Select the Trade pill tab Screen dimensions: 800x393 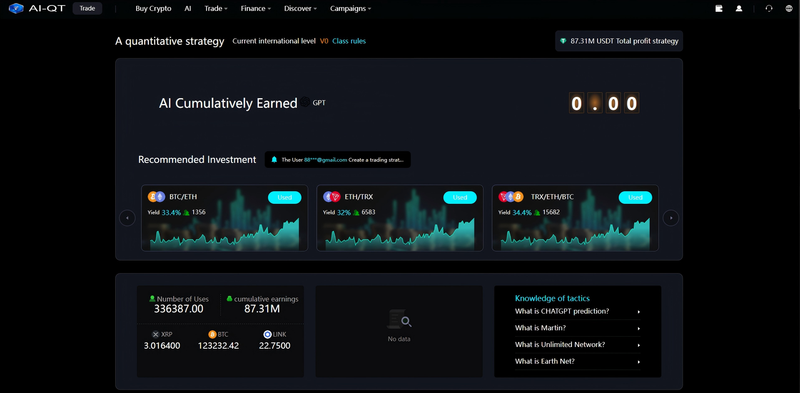[87, 8]
